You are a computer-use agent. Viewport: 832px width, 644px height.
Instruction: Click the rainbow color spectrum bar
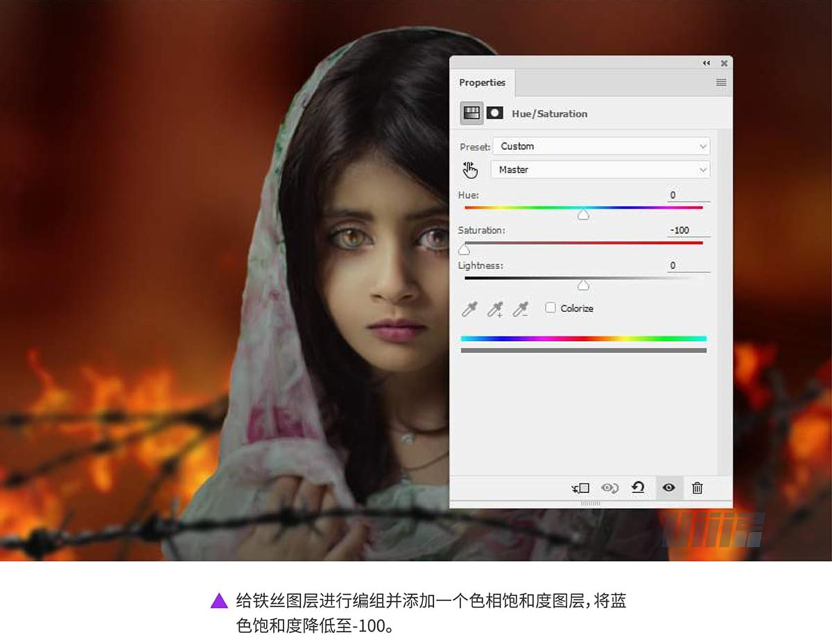584,339
